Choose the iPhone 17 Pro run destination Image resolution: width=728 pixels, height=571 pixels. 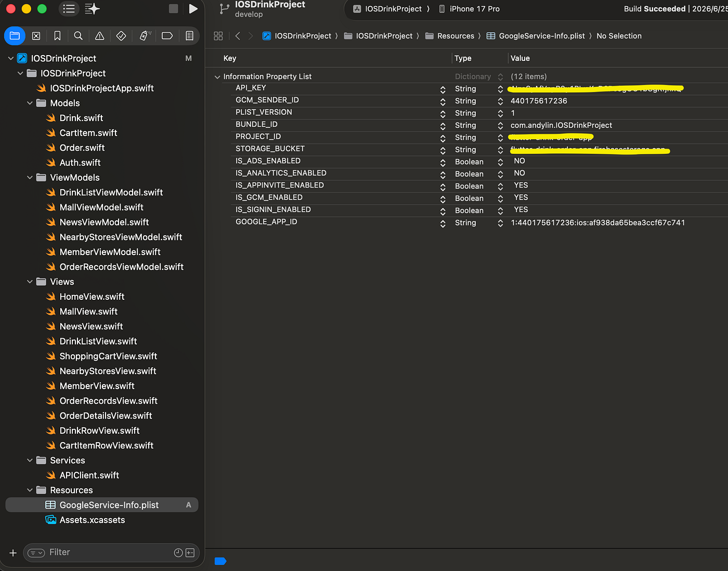[470, 9]
